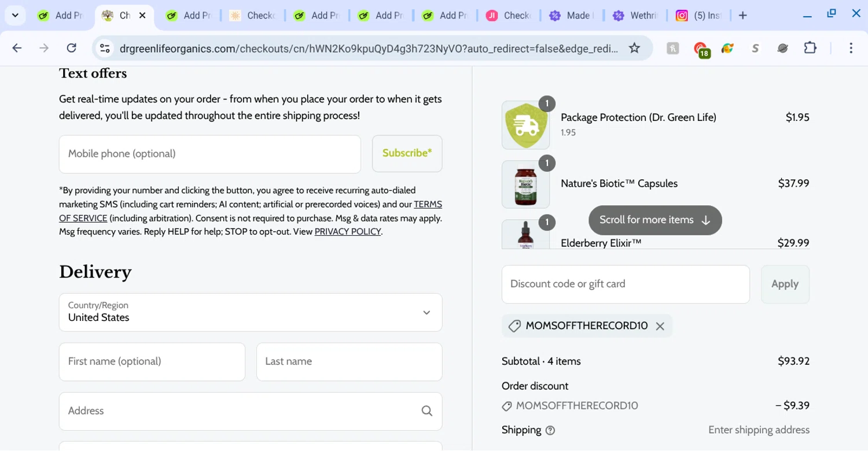Image resolution: width=868 pixels, height=451 pixels.
Task: Click the Apply discount button
Action: click(785, 284)
